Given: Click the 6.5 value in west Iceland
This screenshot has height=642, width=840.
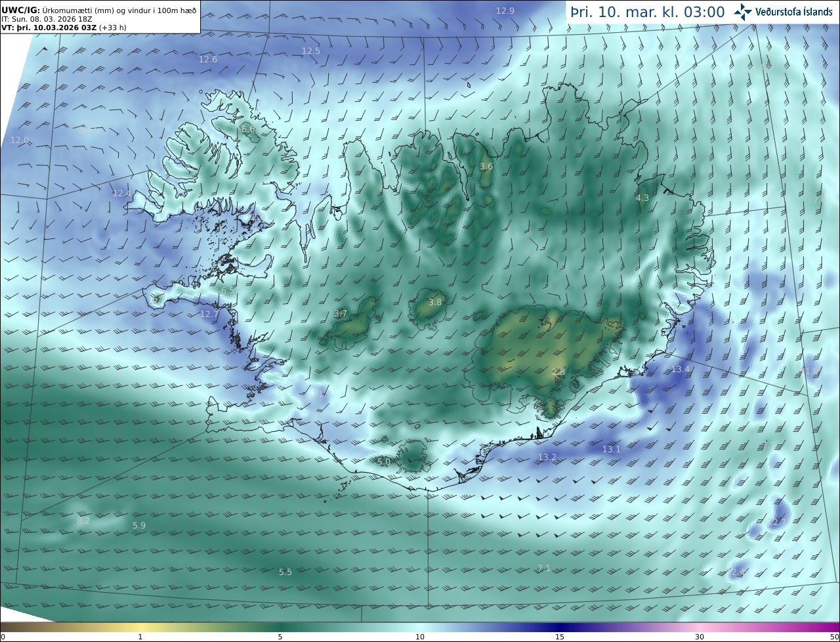Looking at the screenshot, I should pyautogui.click(x=228, y=290).
